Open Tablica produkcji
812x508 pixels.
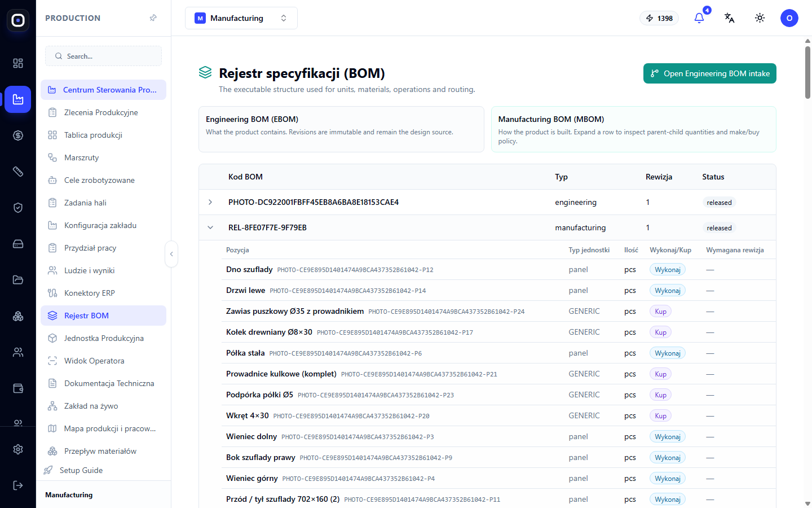pos(104,135)
